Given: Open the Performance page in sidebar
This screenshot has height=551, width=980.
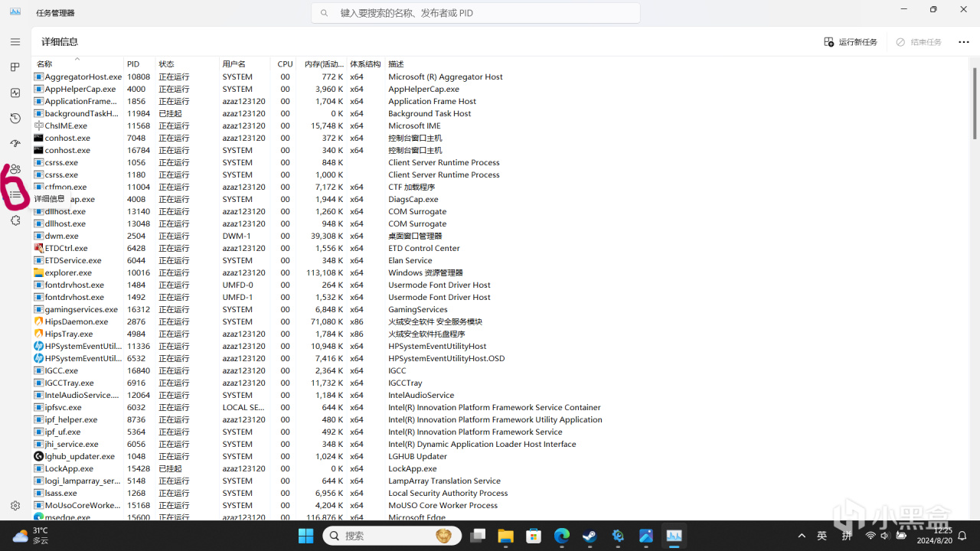Looking at the screenshot, I should (15, 93).
